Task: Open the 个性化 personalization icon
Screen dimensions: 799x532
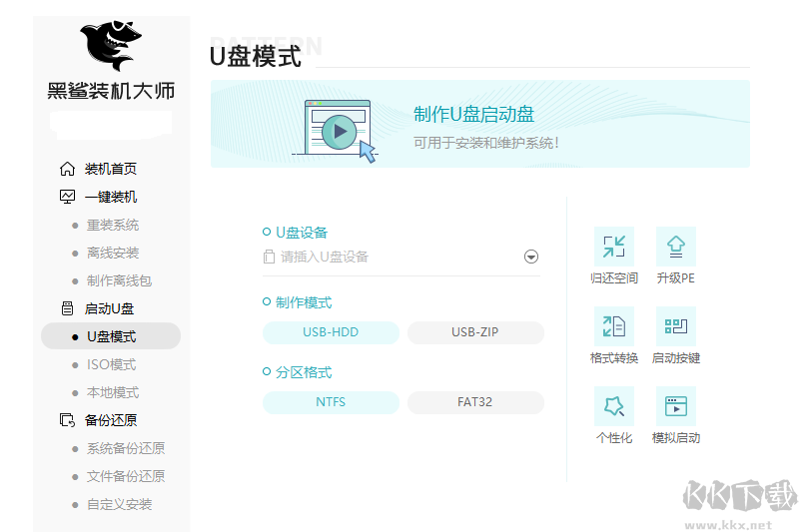Action: tap(614, 406)
